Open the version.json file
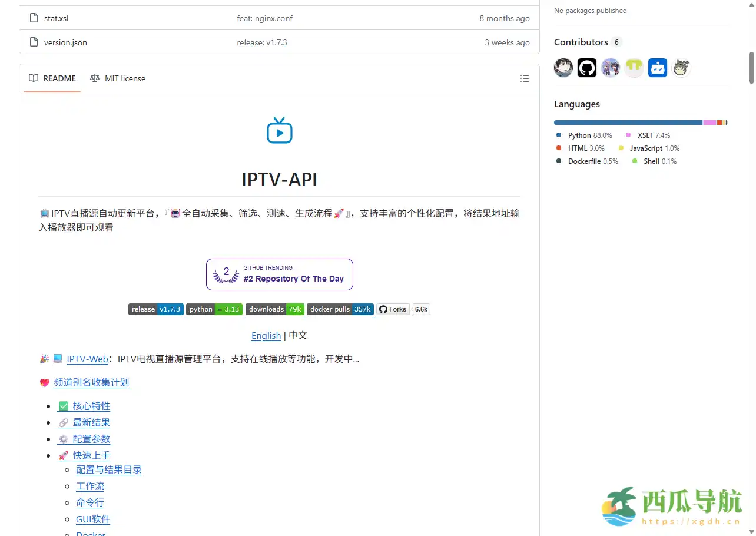The image size is (756, 536). point(65,42)
